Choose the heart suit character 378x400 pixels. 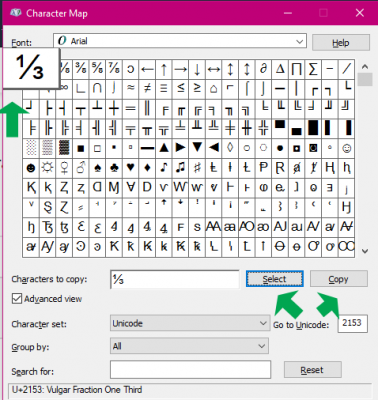[131, 167]
